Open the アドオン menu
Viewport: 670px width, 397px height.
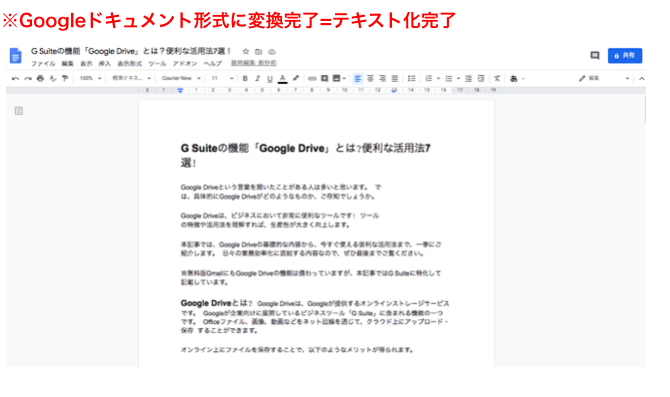point(185,64)
